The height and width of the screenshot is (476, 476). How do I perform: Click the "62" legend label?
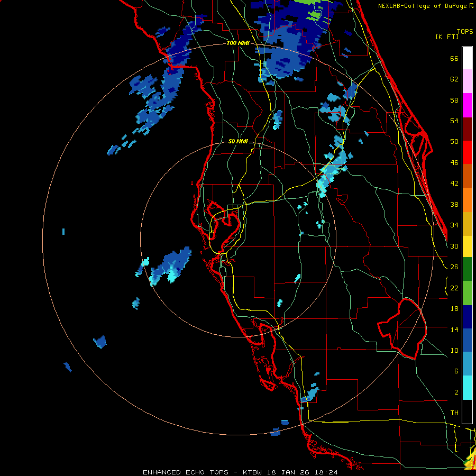tap(454, 79)
